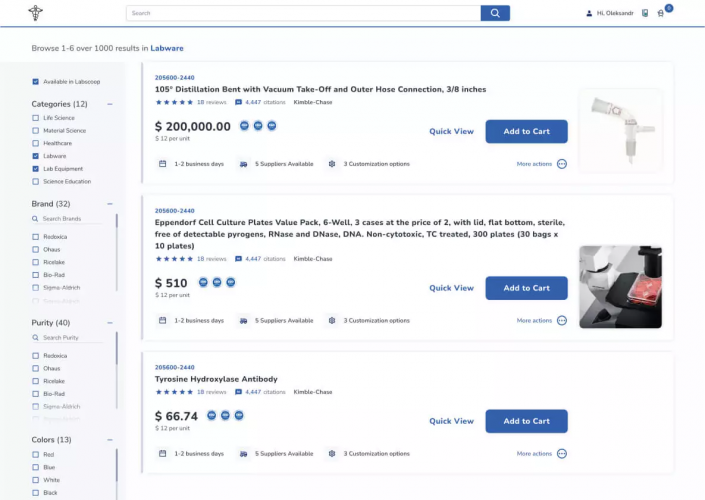
Task: Uncheck the Lab Equipment category
Action: coord(36,169)
